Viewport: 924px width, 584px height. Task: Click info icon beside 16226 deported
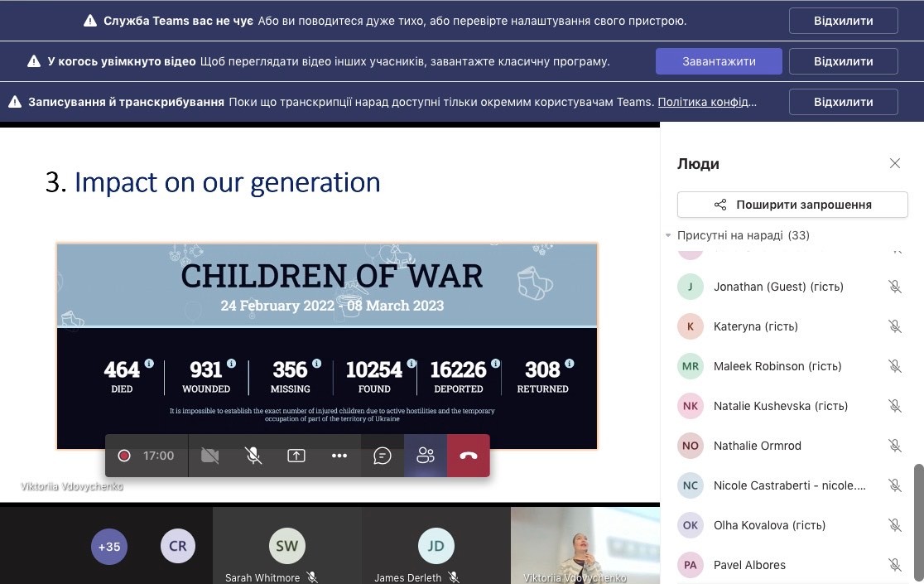click(495, 364)
